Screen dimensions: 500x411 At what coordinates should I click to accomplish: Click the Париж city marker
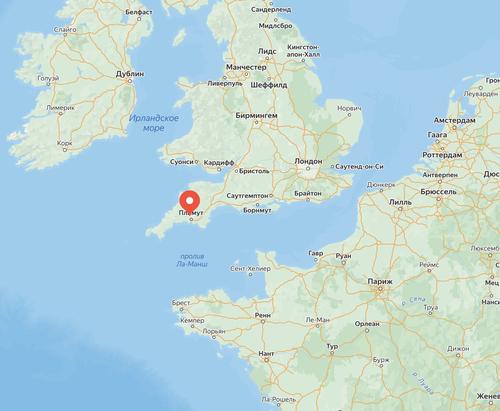[x=380, y=289]
